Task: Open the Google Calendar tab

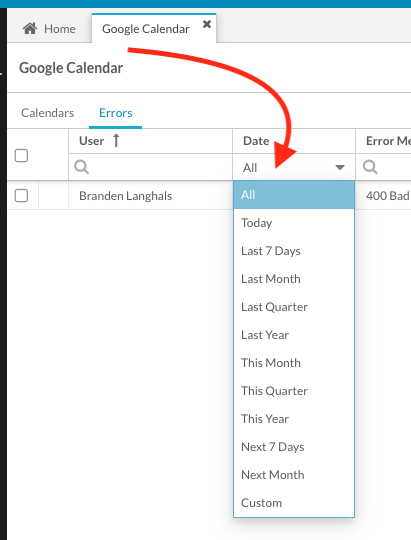Action: (x=146, y=29)
